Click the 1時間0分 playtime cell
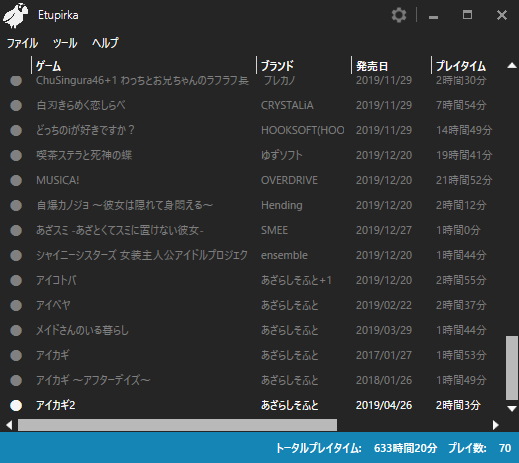The height and width of the screenshot is (463, 519). [x=458, y=230]
